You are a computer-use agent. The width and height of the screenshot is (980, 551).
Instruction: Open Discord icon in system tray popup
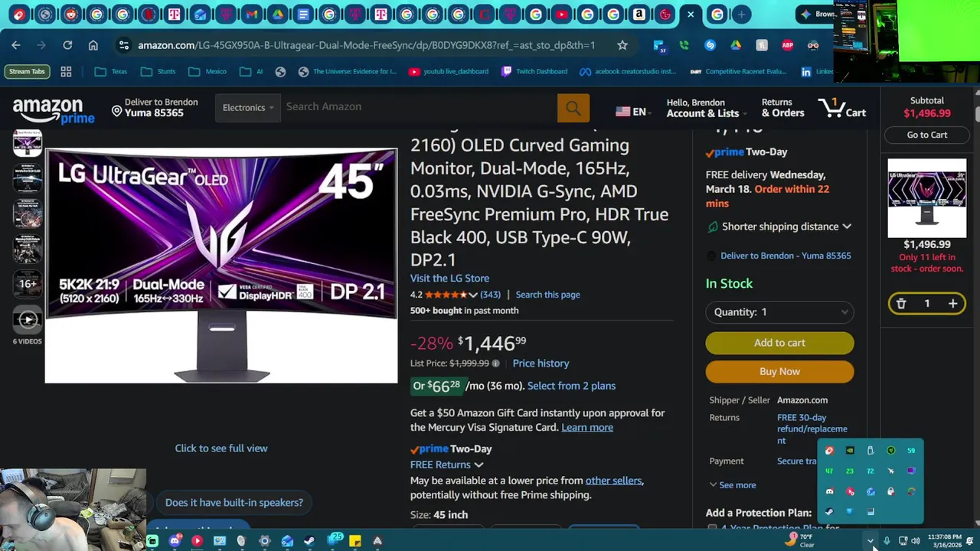(x=829, y=491)
